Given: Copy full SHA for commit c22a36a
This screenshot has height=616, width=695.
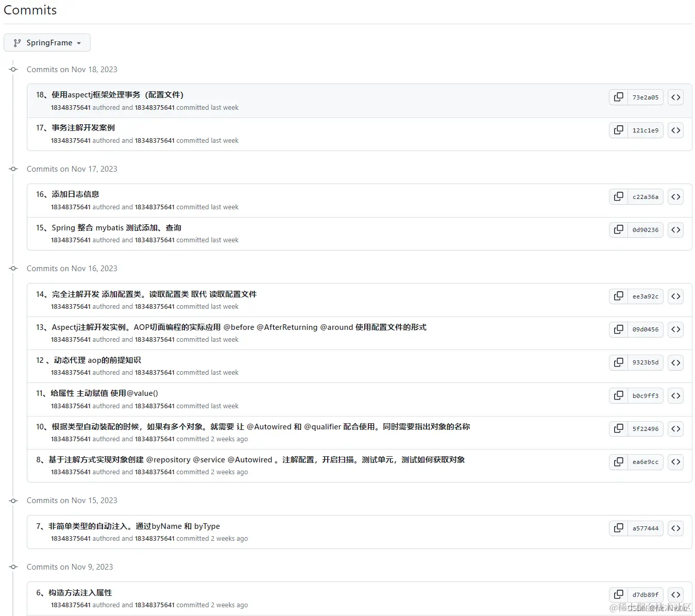Looking at the screenshot, I should [618, 196].
